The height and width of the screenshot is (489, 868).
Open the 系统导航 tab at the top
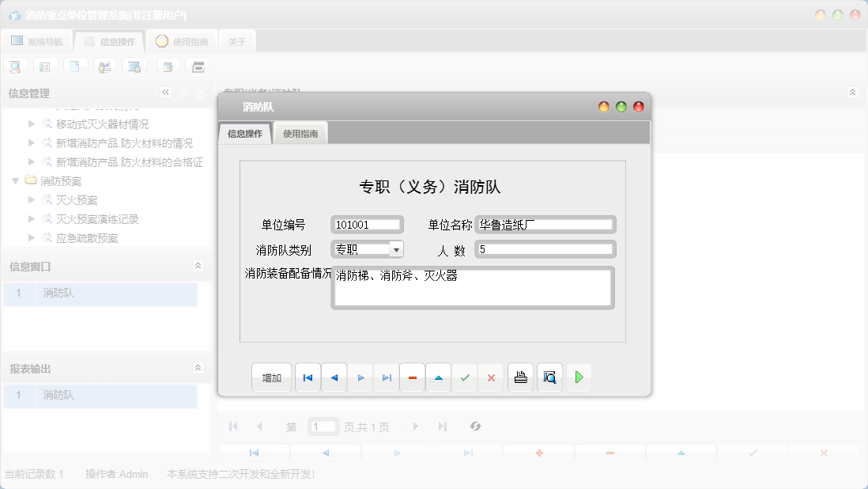pyautogui.click(x=36, y=41)
